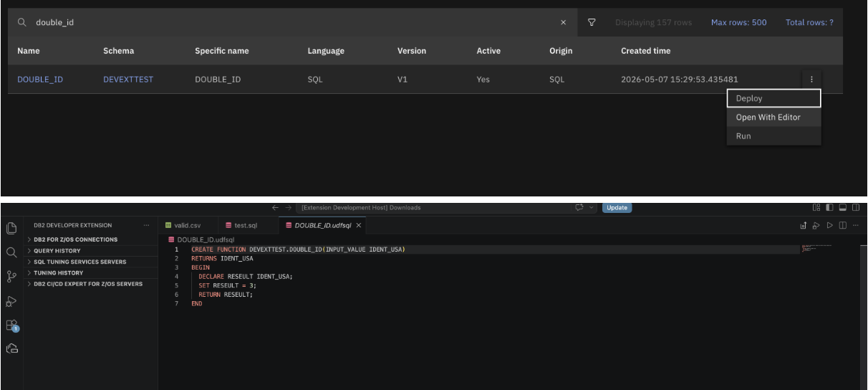Clear the double_id search text
This screenshot has width=868, height=390.
point(563,23)
